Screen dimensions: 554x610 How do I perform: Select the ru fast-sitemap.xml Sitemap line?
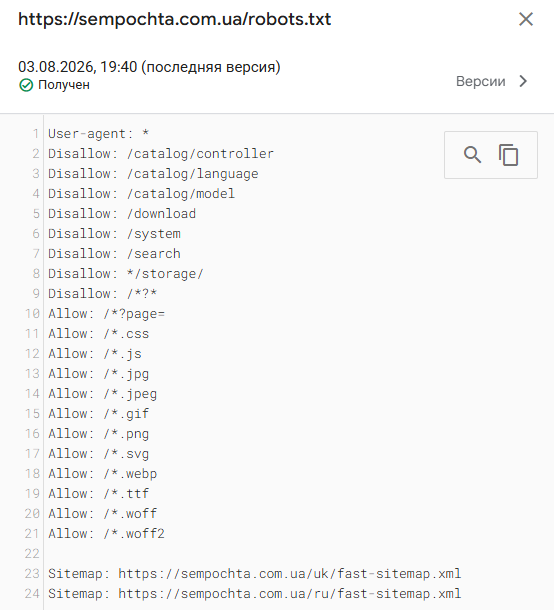254,594
